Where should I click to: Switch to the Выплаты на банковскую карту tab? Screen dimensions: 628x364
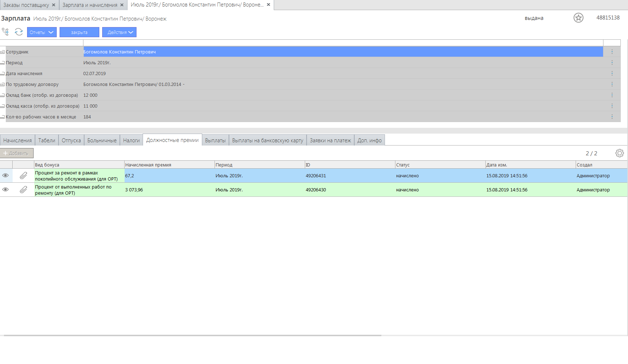coord(267,140)
